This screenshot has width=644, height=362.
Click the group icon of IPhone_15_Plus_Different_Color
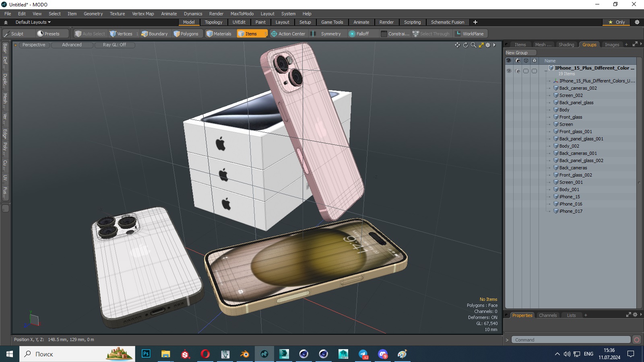(x=551, y=68)
